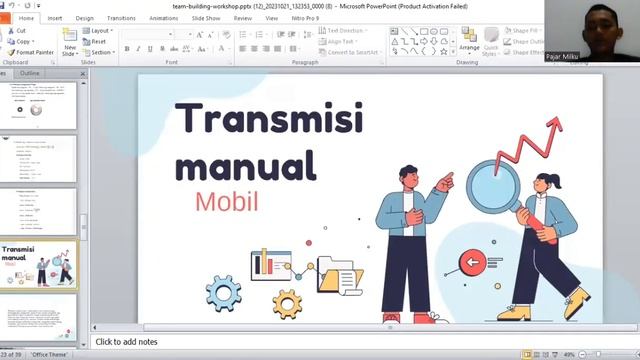Toggle underline formatting
Viewport: 640px width, 360px height.
(x=150, y=49)
